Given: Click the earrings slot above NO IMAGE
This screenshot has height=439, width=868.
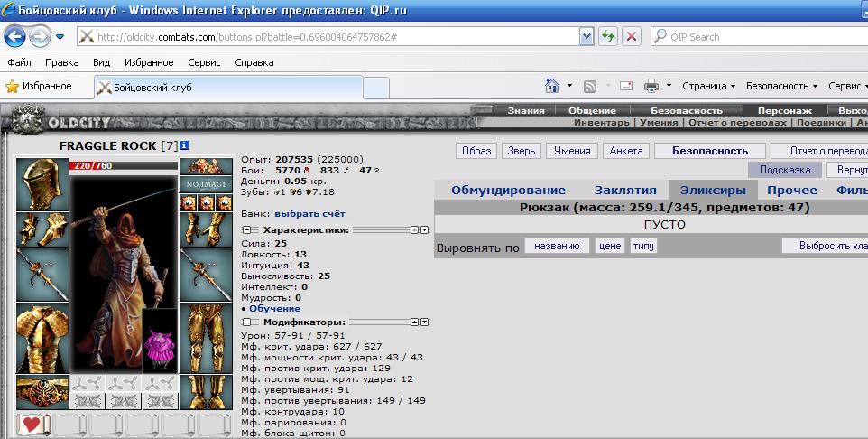Looking at the screenshot, I should pyautogui.click(x=206, y=166).
